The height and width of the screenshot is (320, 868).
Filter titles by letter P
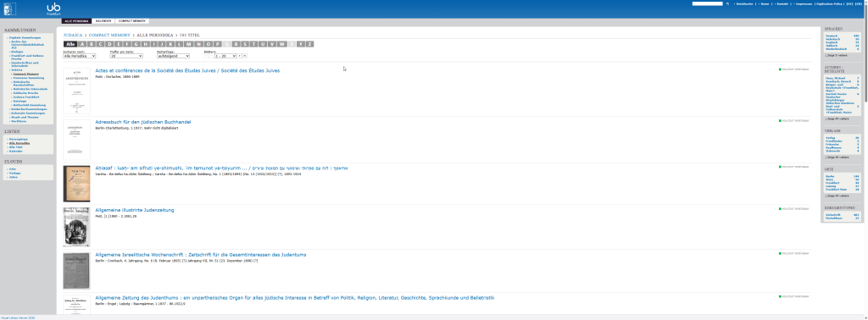(x=217, y=44)
